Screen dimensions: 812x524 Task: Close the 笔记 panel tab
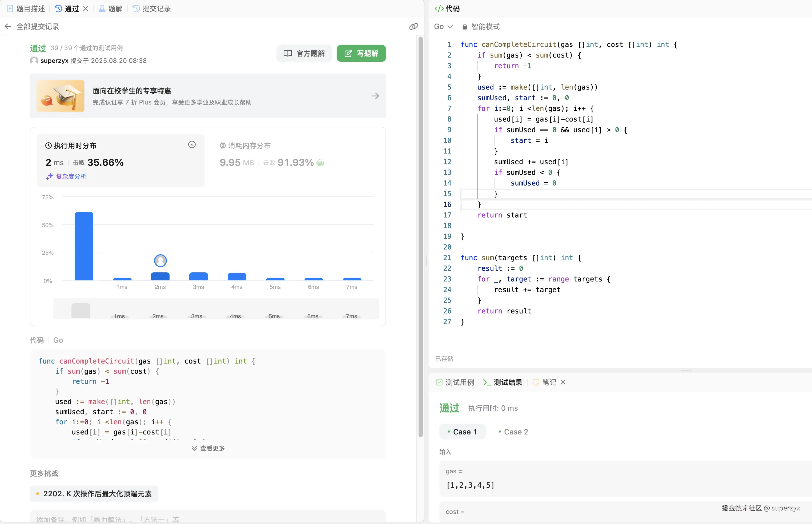(x=563, y=382)
